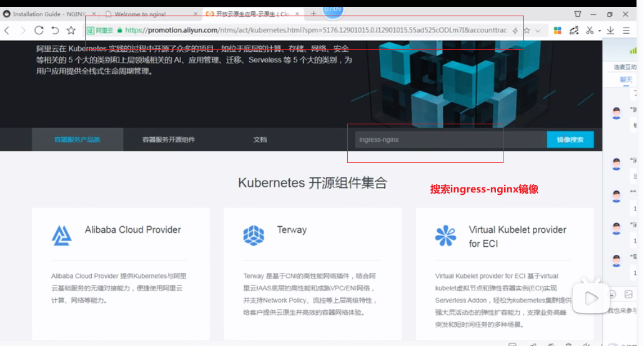
Task: Select the 容器服务开源组件 page tab
Action: pos(169,139)
